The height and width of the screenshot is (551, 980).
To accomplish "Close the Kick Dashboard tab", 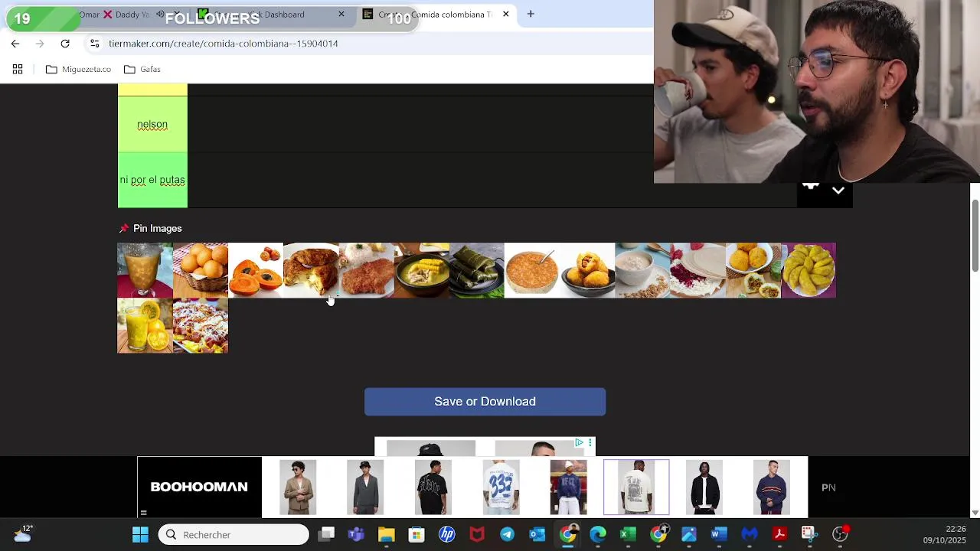I will point(341,14).
